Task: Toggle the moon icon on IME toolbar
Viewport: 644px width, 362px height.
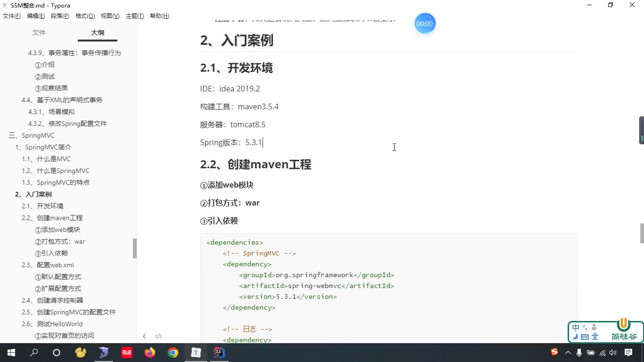Action: [575, 337]
